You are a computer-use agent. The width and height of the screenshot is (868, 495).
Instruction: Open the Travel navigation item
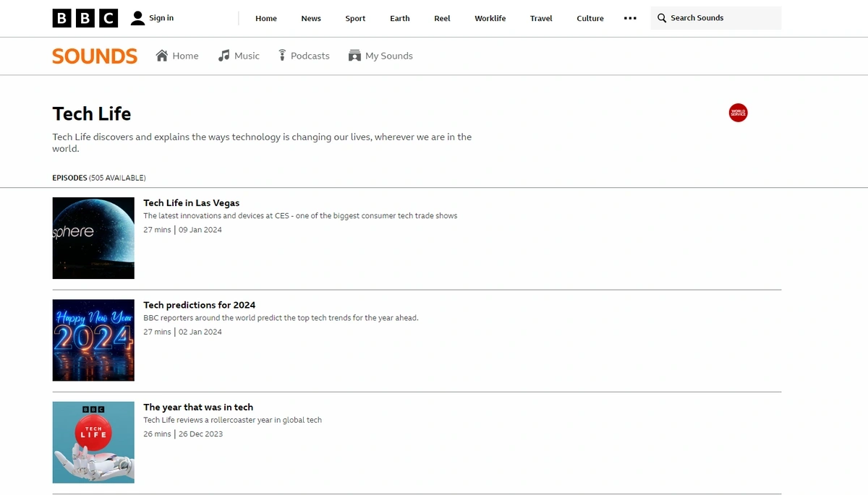pyautogui.click(x=540, y=18)
